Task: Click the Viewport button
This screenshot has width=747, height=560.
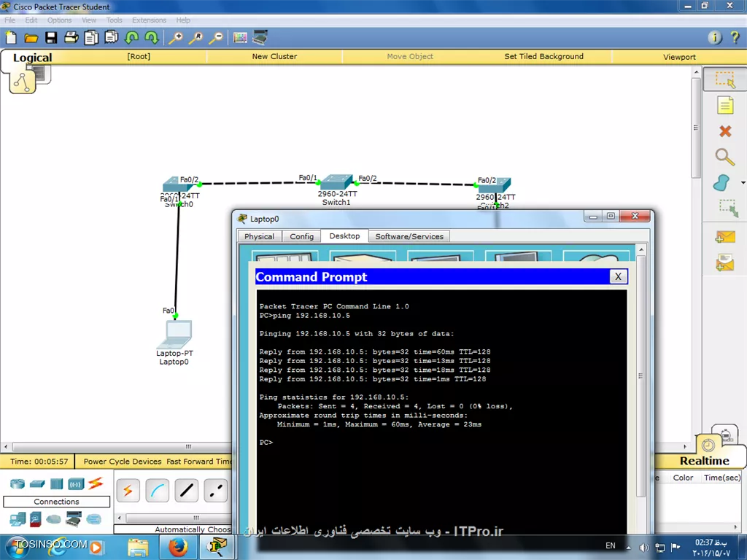Action: tap(679, 57)
